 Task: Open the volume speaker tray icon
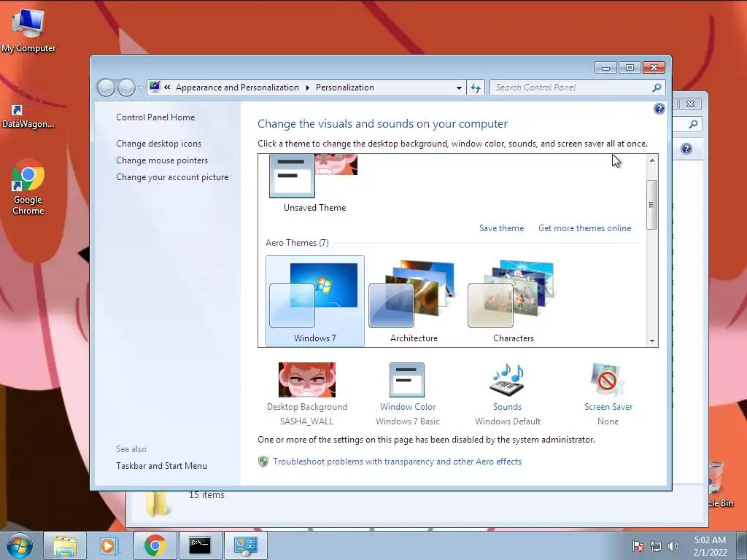673,546
